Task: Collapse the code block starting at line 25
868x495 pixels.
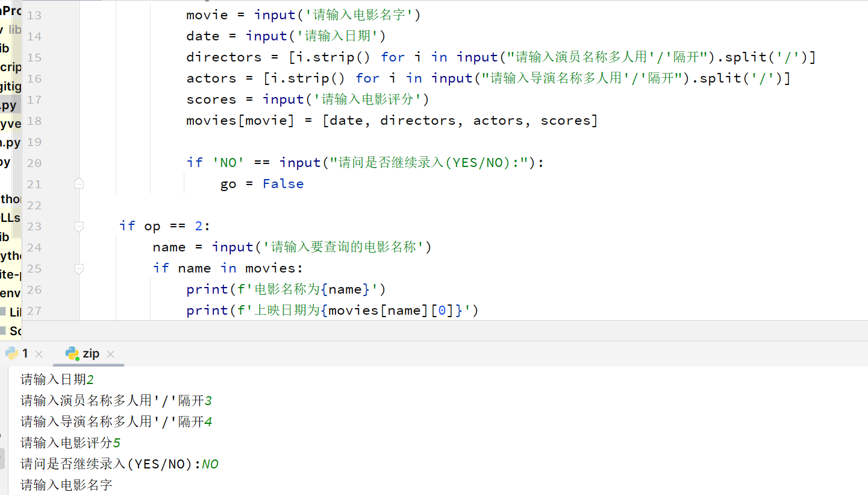Action: (x=79, y=268)
